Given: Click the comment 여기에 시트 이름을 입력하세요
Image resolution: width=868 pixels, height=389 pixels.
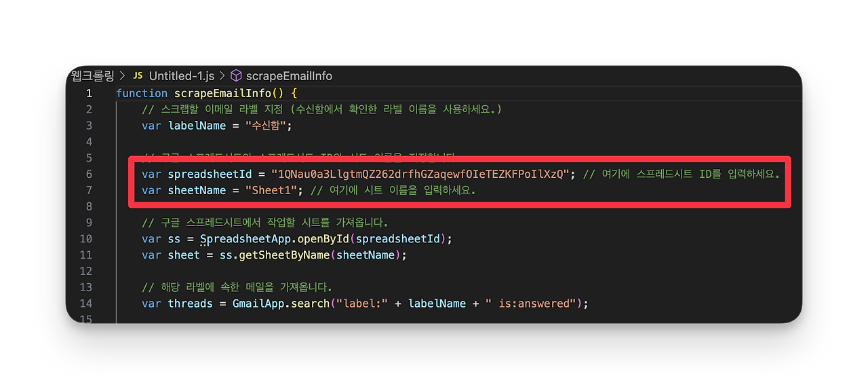Looking at the screenshot, I should (393, 190).
